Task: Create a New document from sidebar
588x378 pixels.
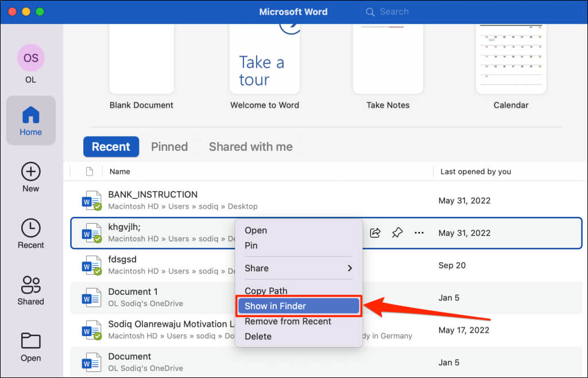Action: click(31, 177)
